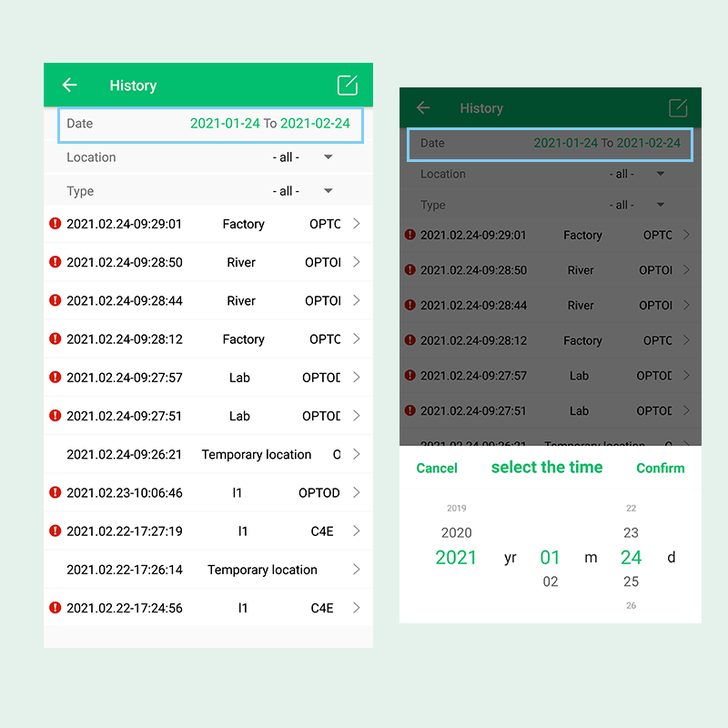Image resolution: width=728 pixels, height=728 pixels.
Task: Tap back arrow in left History header
Action: [x=69, y=86]
